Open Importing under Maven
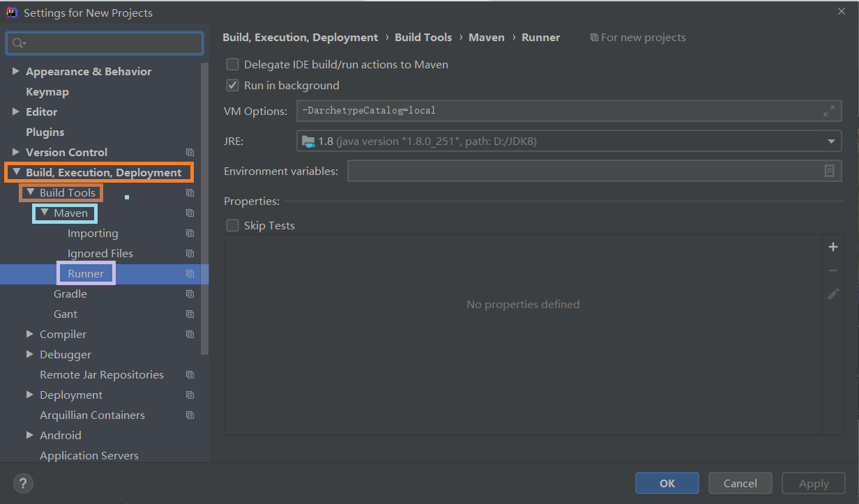 tap(93, 233)
